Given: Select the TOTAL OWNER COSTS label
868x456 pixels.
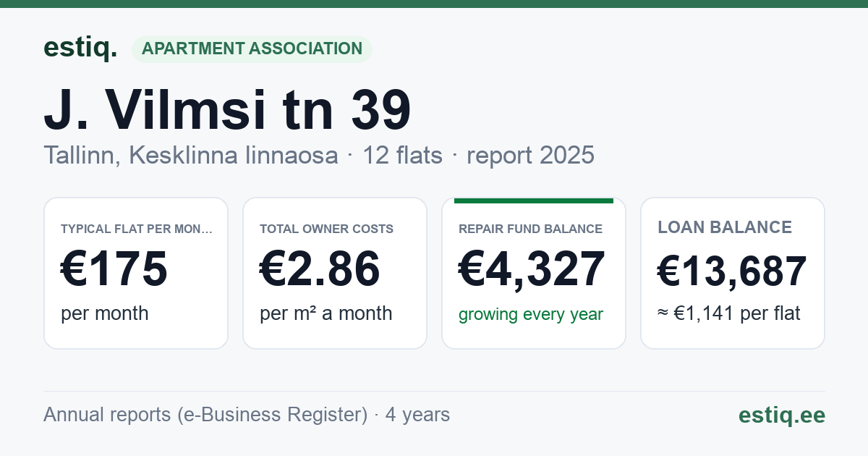Looking at the screenshot, I should [x=326, y=229].
